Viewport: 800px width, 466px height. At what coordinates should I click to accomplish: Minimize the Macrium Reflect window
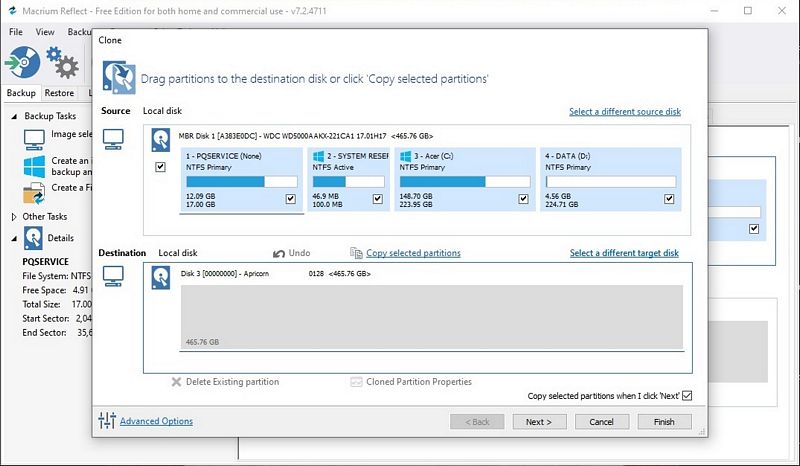714,11
